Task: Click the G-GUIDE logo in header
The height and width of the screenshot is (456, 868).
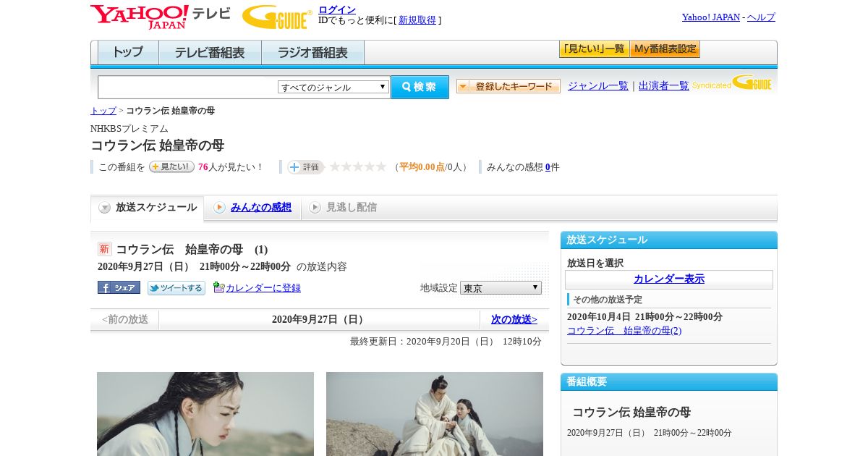Action: point(277,17)
